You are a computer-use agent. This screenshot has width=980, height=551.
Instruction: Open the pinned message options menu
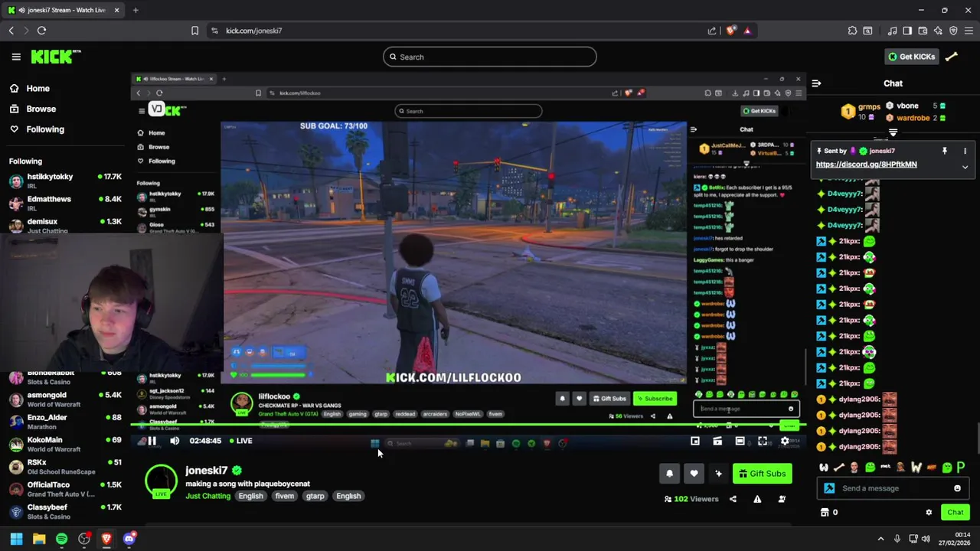965,151
